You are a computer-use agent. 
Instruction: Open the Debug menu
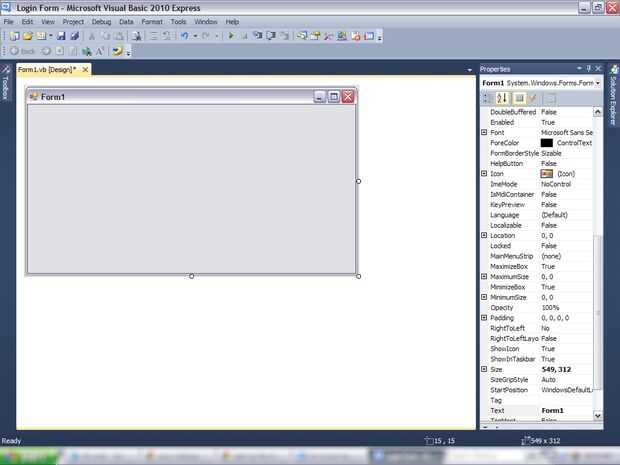pyautogui.click(x=101, y=22)
